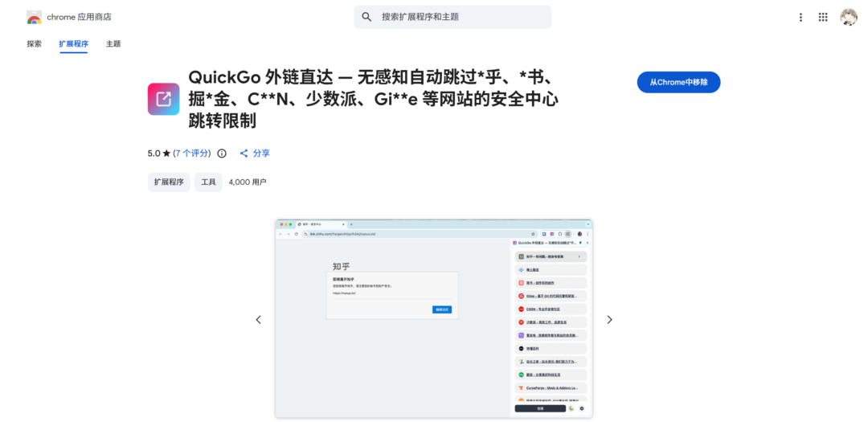Switch to the 主题 tab

pos(113,43)
